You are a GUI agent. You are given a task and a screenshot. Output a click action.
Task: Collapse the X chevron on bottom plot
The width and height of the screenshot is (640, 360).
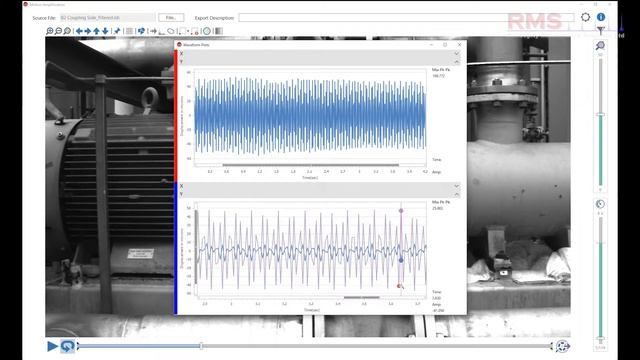[x=456, y=186]
